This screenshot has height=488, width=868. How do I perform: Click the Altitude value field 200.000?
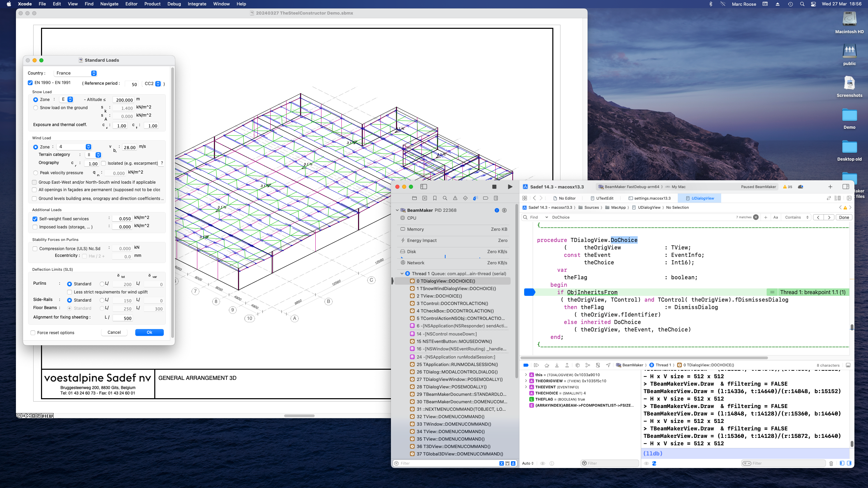point(124,100)
